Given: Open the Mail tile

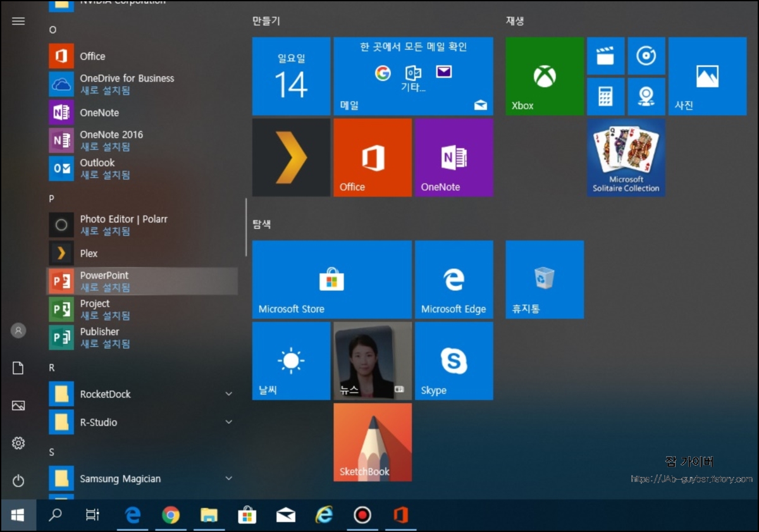Looking at the screenshot, I should pyautogui.click(x=413, y=76).
